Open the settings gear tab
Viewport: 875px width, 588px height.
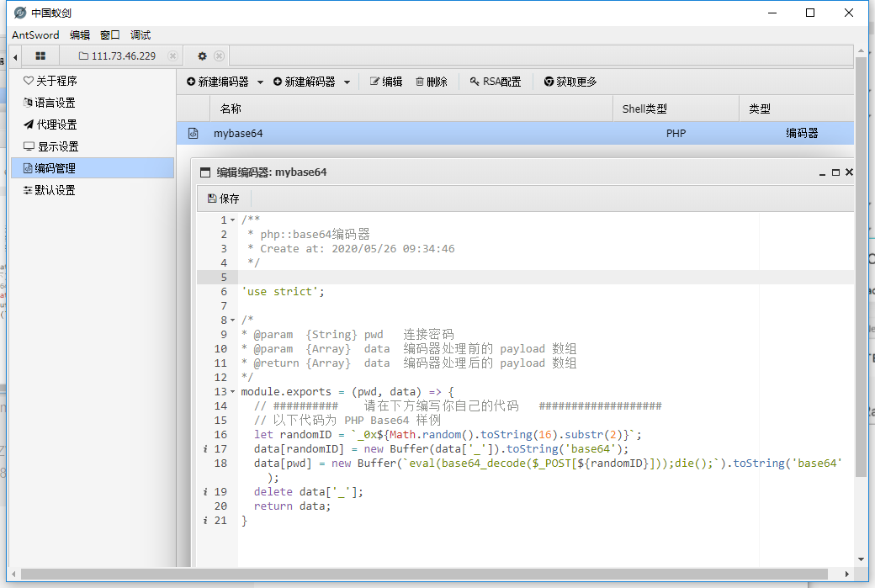tap(202, 56)
